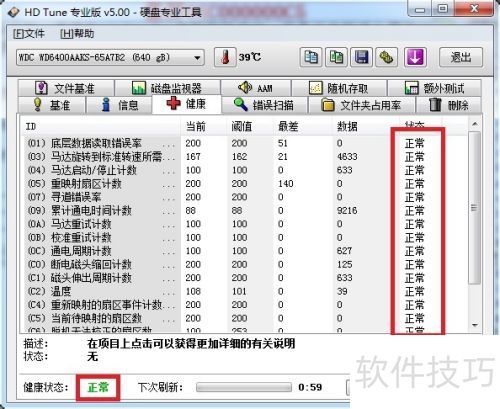Open the options tool icon
Screen dimensions: 500x409
pos(386,57)
